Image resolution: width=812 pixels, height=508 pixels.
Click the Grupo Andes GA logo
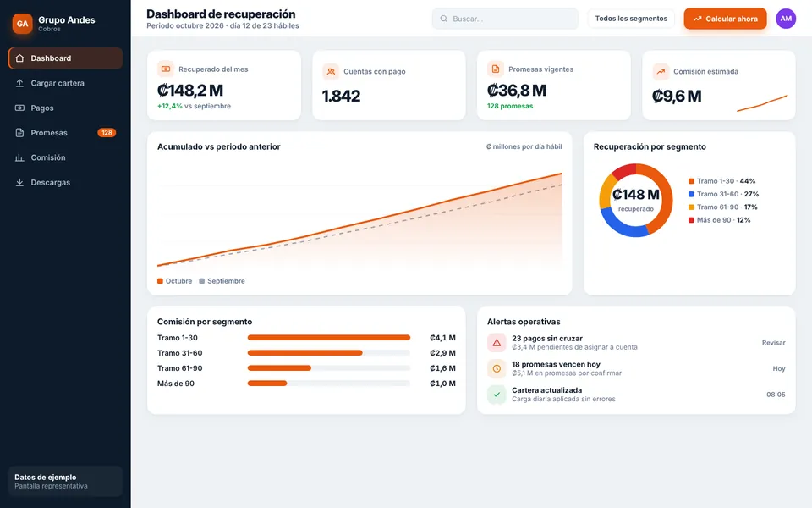[22, 24]
